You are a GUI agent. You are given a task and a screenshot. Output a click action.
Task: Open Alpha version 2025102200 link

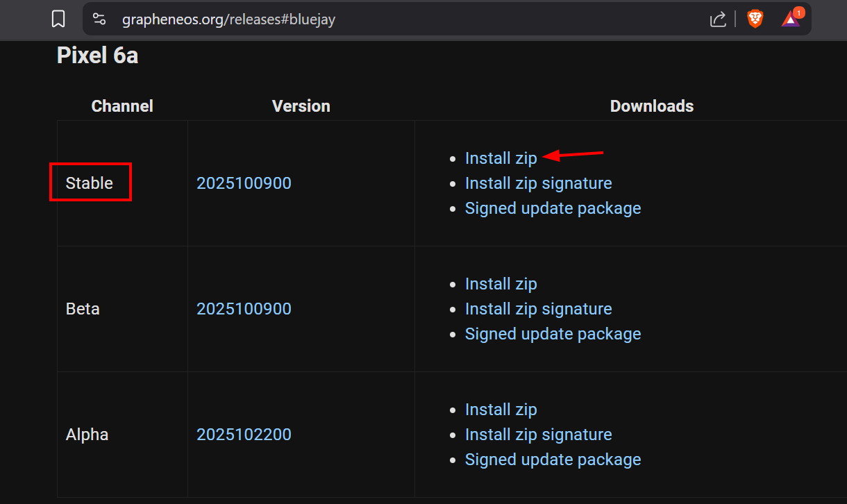(x=244, y=435)
